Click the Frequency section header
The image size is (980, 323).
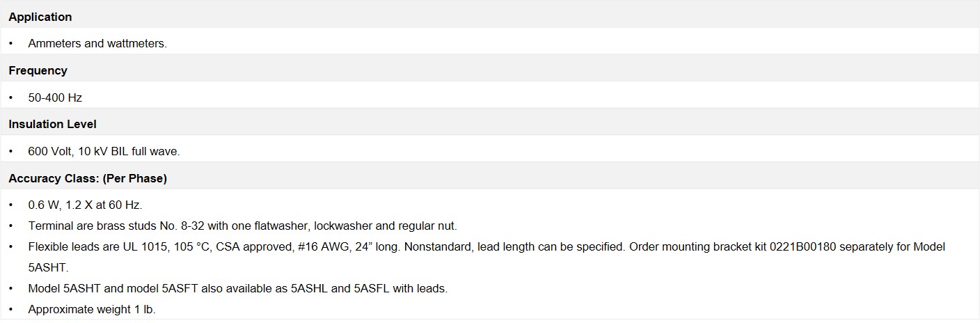(x=490, y=70)
